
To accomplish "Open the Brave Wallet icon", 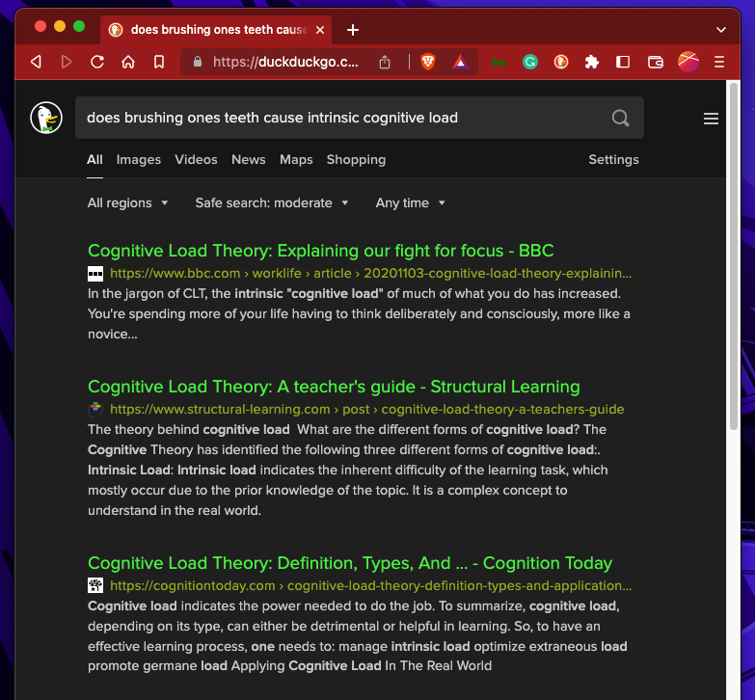I will pyautogui.click(x=656, y=62).
